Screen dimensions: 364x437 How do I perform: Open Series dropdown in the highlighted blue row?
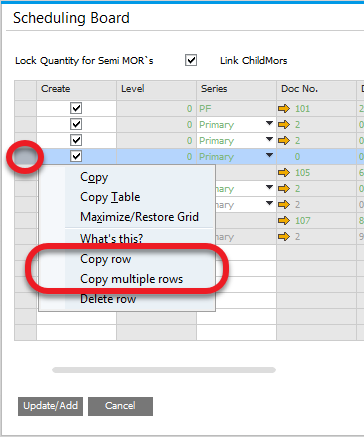pyautogui.click(x=269, y=155)
